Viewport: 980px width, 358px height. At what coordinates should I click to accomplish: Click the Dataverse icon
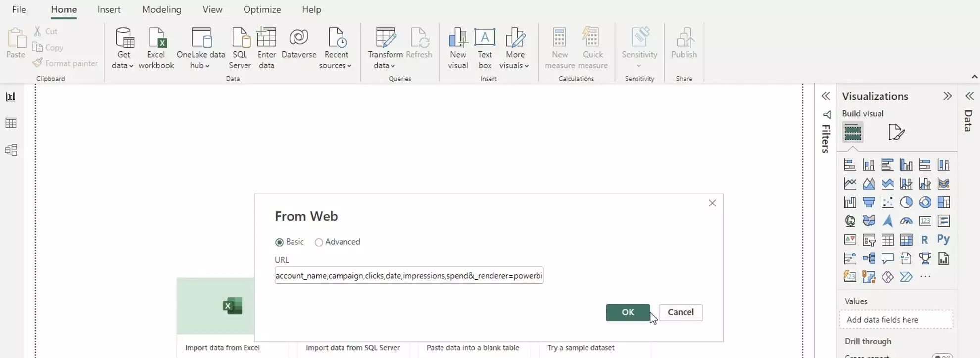[x=299, y=44]
